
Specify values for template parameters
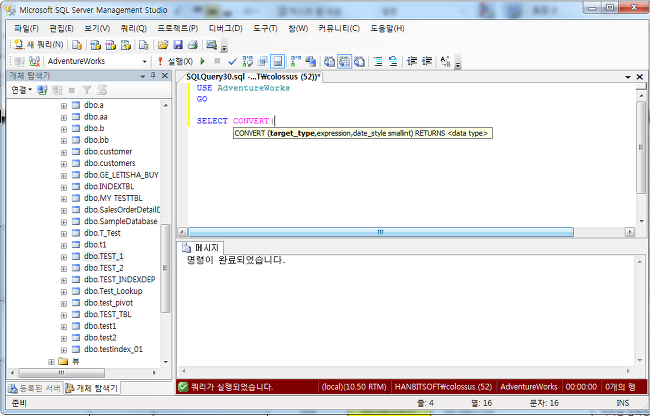(x=445, y=61)
